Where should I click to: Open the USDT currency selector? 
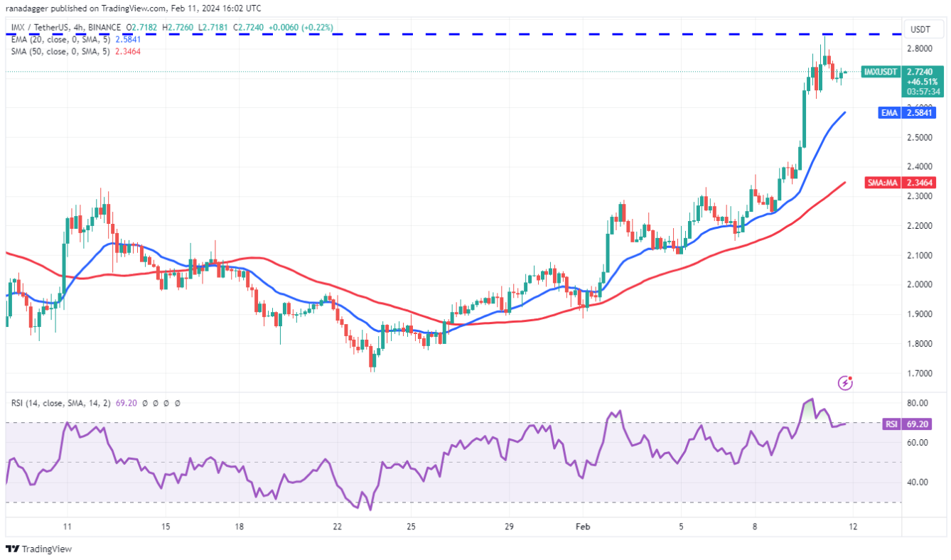click(x=920, y=29)
